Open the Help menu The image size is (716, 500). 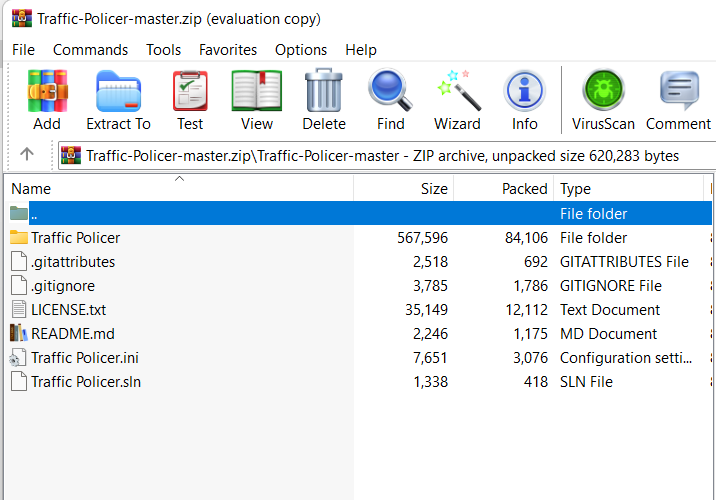pyautogui.click(x=361, y=49)
